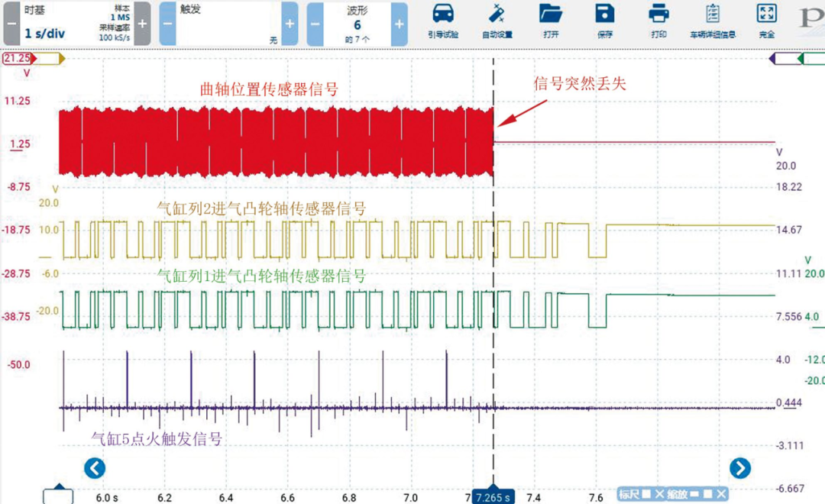This screenshot has height=504, width=825.
Task: Increase the timebase with the plus button
Action: coord(142,24)
